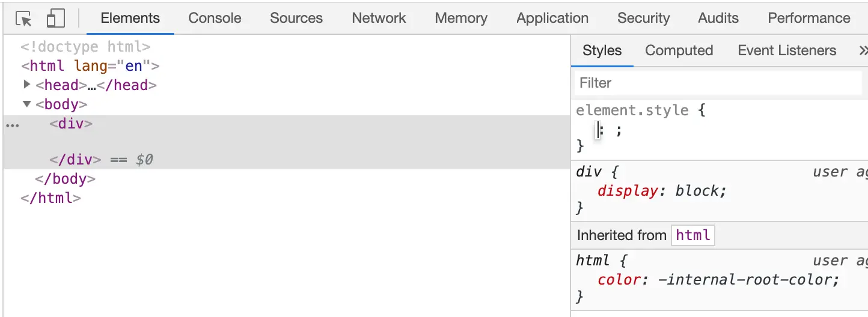The height and width of the screenshot is (317, 868).
Task: Open the Application tab
Action: 552,18
